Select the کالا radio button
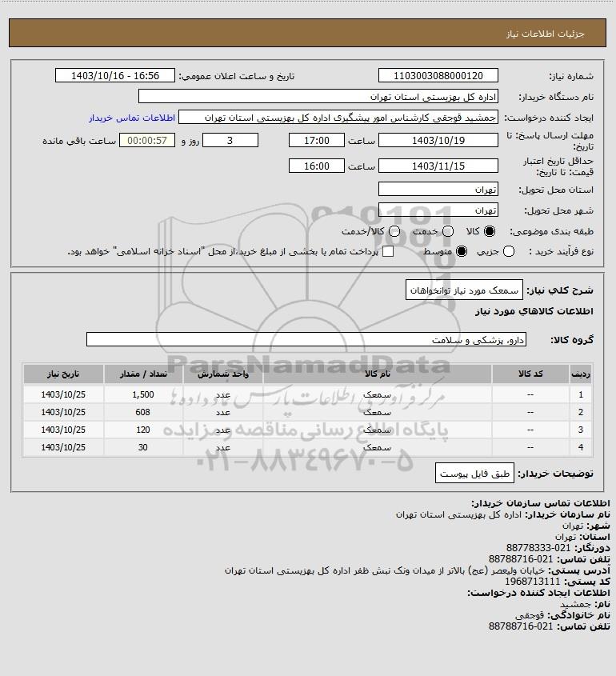Image resolution: width=616 pixels, height=676 pixels. (x=489, y=231)
